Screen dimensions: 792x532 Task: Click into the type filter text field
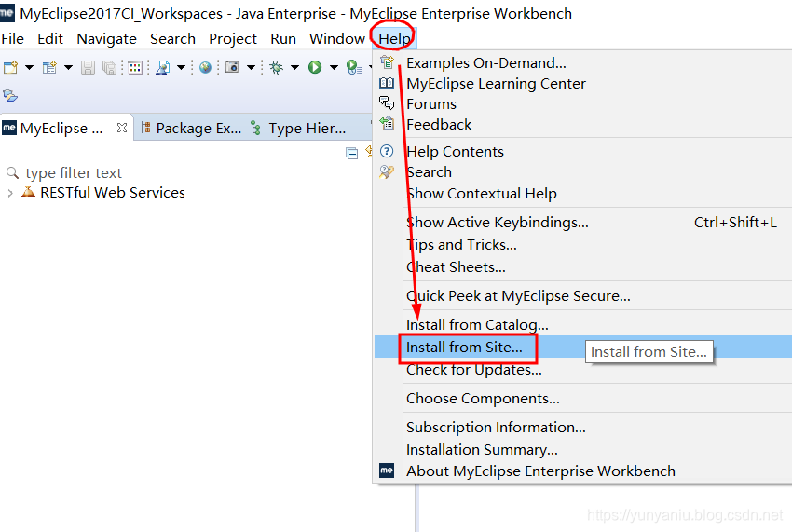click(187, 173)
